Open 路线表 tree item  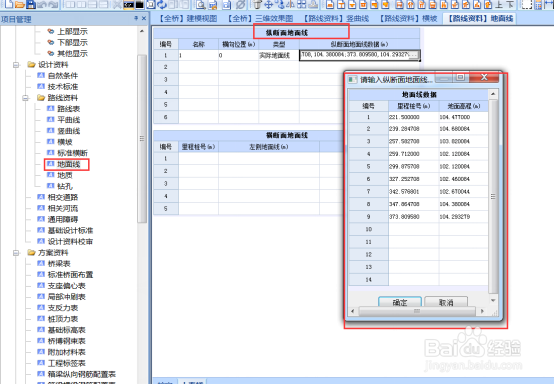[x=64, y=109]
